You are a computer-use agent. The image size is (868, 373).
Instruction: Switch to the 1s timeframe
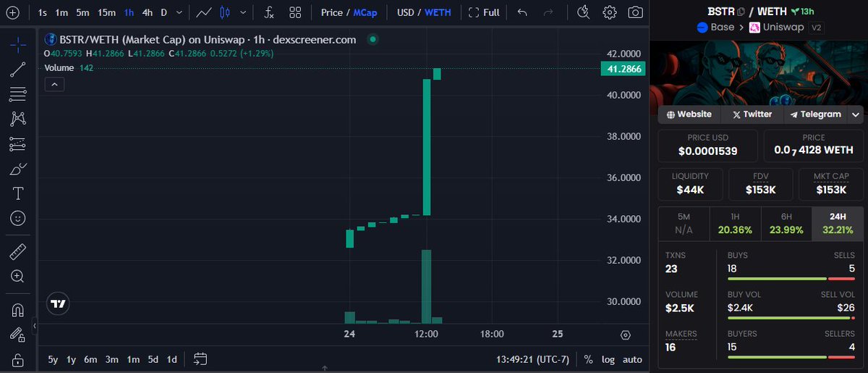43,12
